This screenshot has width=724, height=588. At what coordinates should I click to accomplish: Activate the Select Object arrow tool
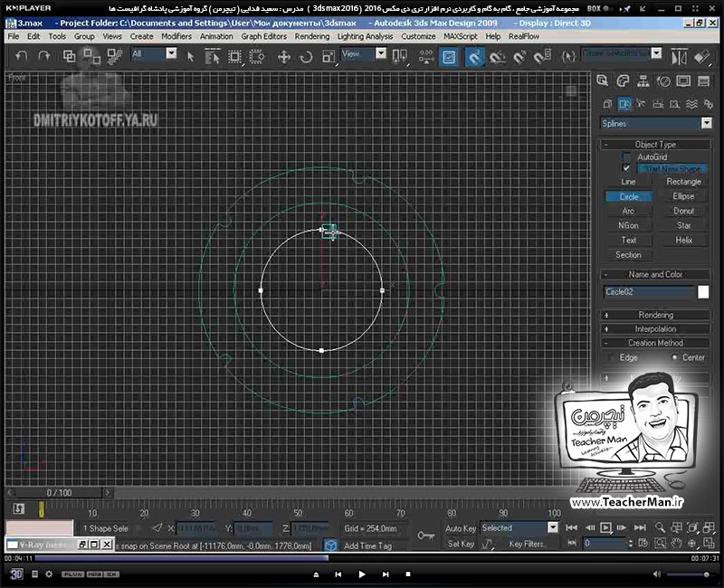[190, 57]
